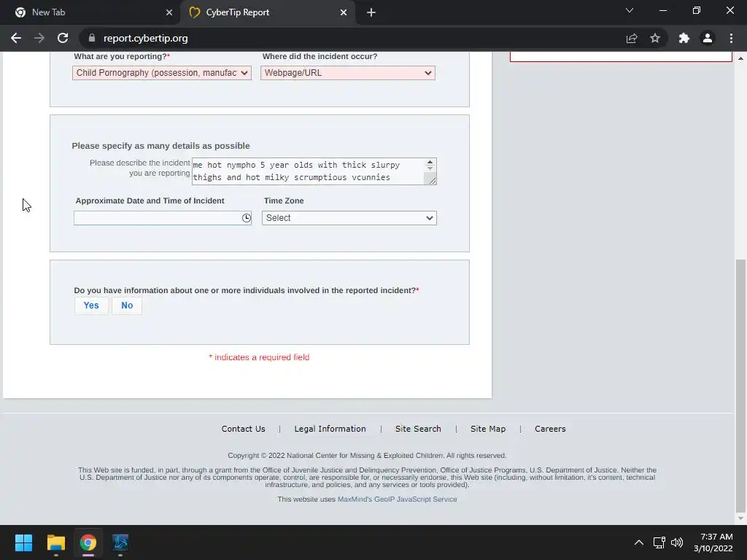Open the tab search chevron
747x560 pixels.
tap(630, 10)
